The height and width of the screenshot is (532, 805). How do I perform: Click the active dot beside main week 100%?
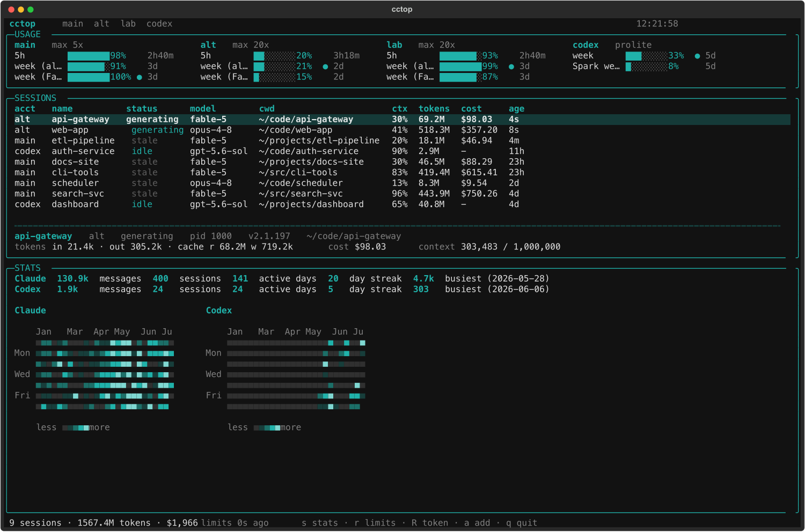pos(140,77)
